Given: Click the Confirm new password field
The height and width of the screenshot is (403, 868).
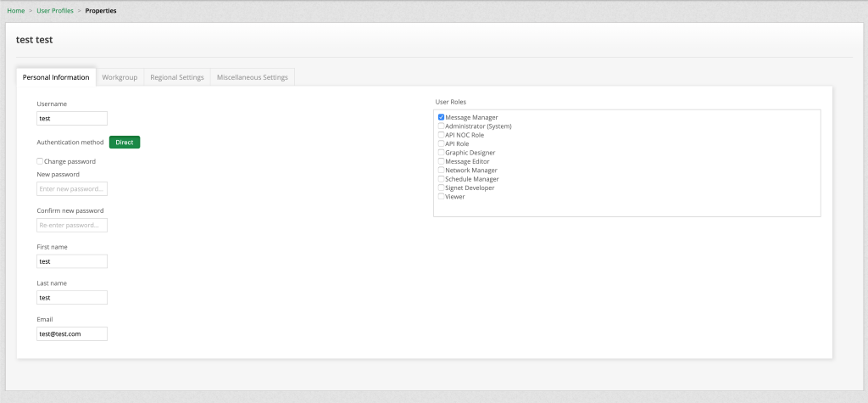Looking at the screenshot, I should tap(72, 226).
